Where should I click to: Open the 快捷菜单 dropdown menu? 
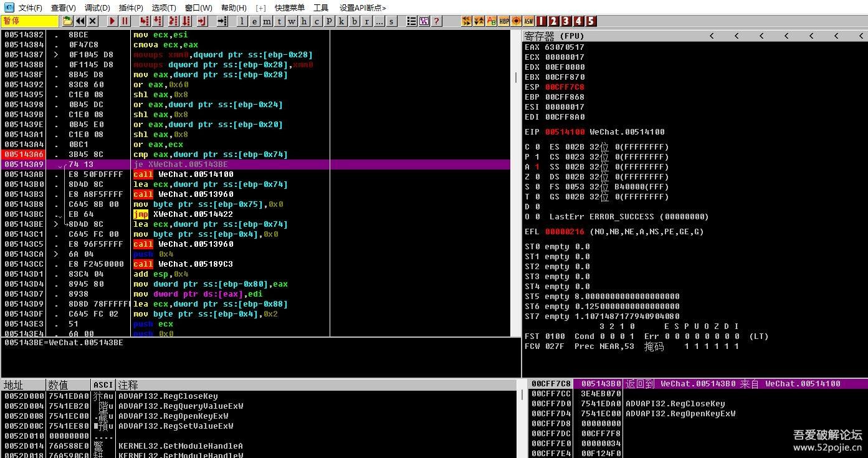(290, 7)
